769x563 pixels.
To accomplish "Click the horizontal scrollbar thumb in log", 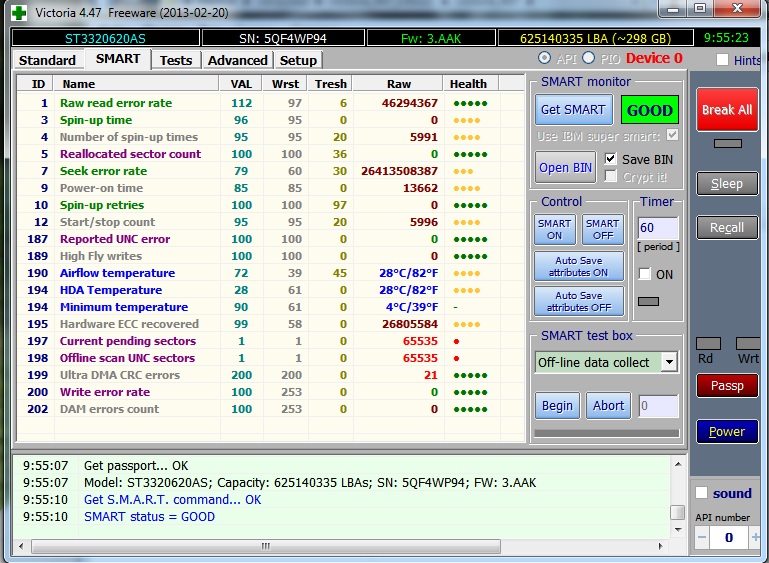I will [x=266, y=546].
